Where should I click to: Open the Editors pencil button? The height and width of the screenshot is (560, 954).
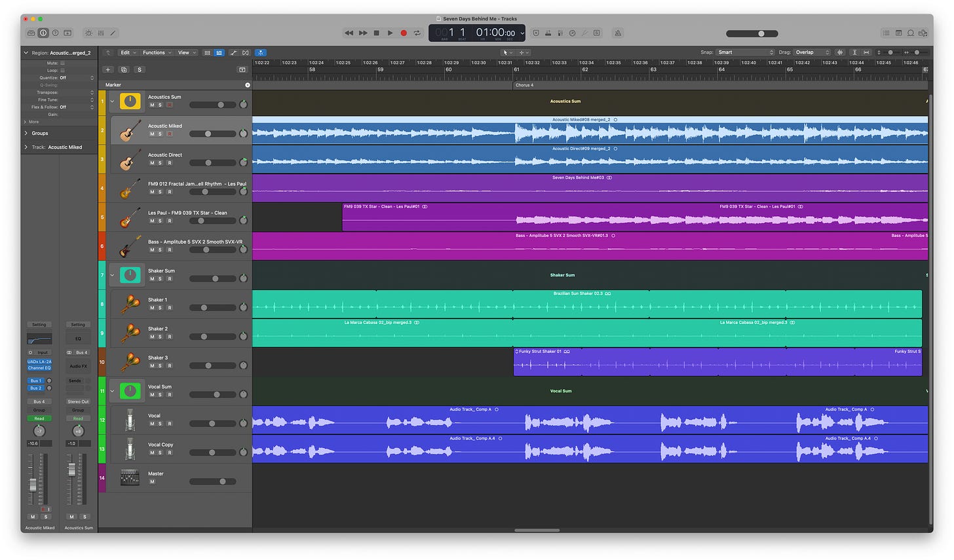coord(113,33)
